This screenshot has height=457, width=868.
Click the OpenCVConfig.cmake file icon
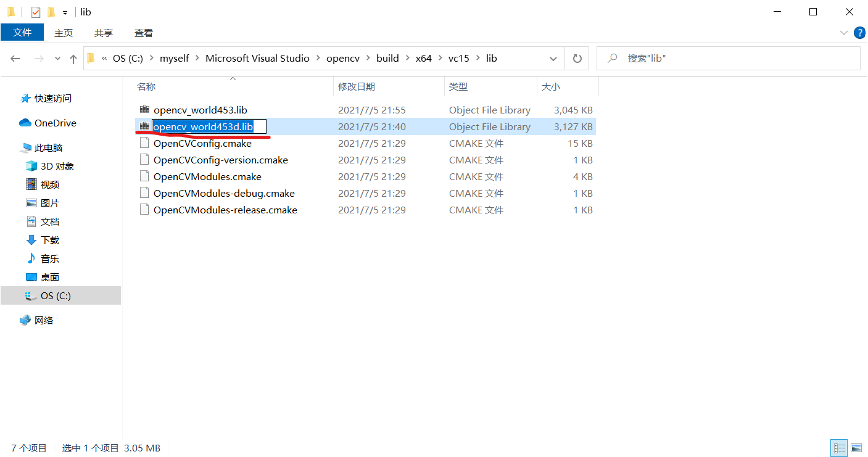coord(144,143)
